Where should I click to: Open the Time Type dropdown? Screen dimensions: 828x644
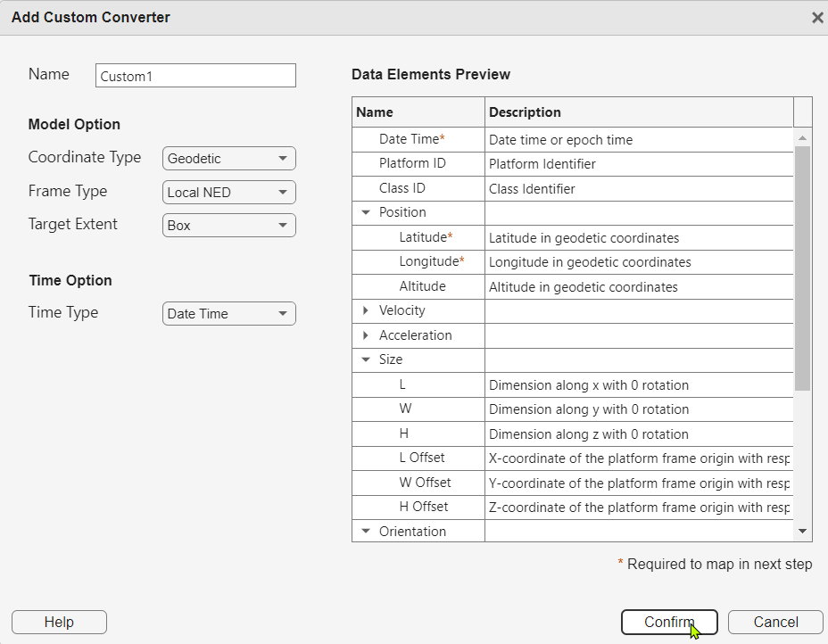pyautogui.click(x=229, y=314)
